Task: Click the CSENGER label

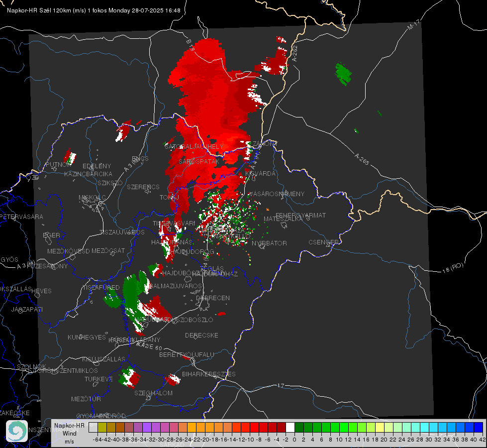Action: pyautogui.click(x=323, y=242)
